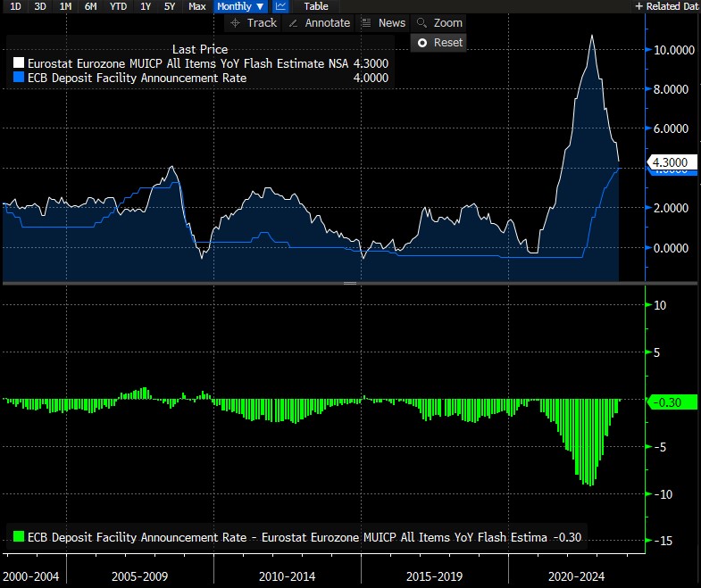Click the Reset zoom button
Screen dimensions: 701x588
439,43
